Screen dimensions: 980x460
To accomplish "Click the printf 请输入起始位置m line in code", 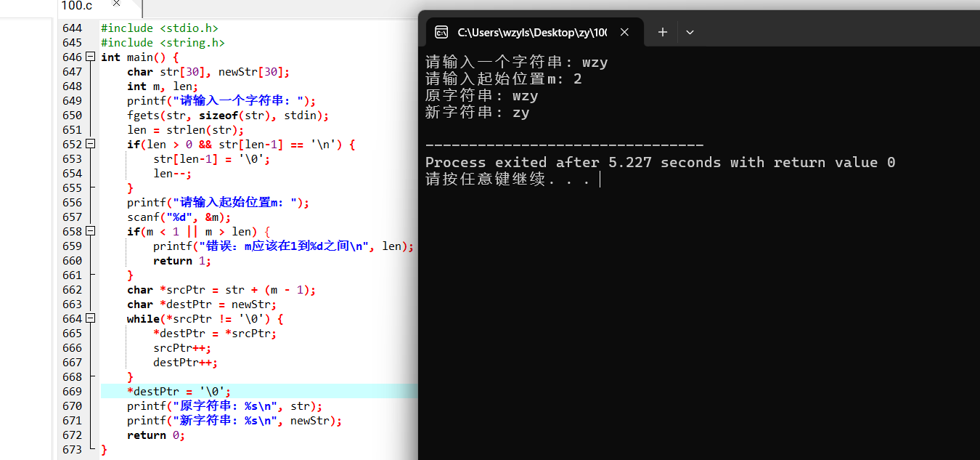I will point(219,202).
